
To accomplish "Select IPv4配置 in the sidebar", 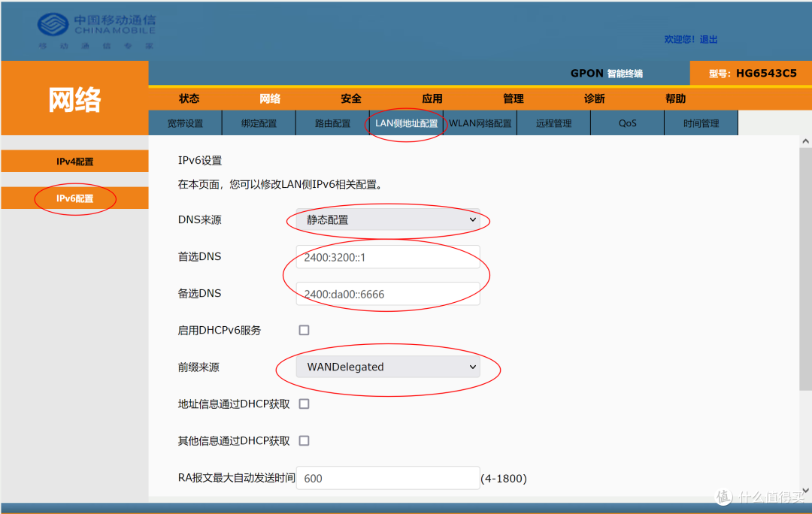I will (x=74, y=161).
